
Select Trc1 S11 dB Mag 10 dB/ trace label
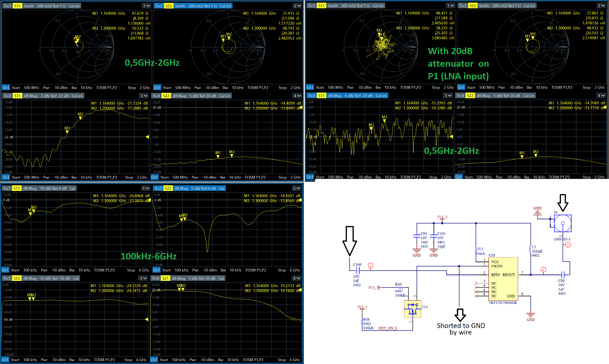[x=39, y=188]
